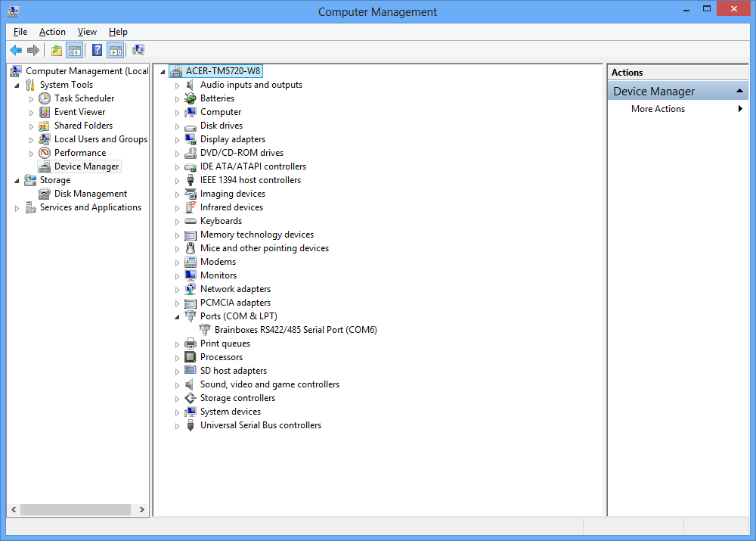Screen dimensions: 756x541
Task: Click the Show/Hide Action Pane toolbar icon
Action: [115, 50]
